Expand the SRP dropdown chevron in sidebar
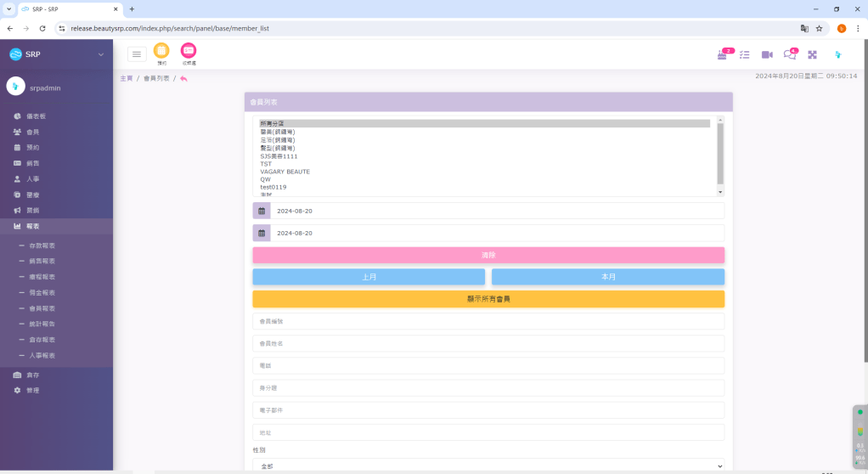 click(x=101, y=54)
